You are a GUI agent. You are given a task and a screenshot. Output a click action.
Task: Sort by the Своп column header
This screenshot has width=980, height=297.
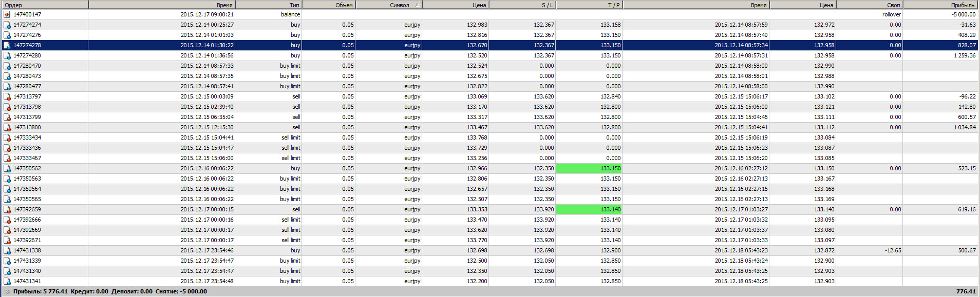tap(870, 5)
